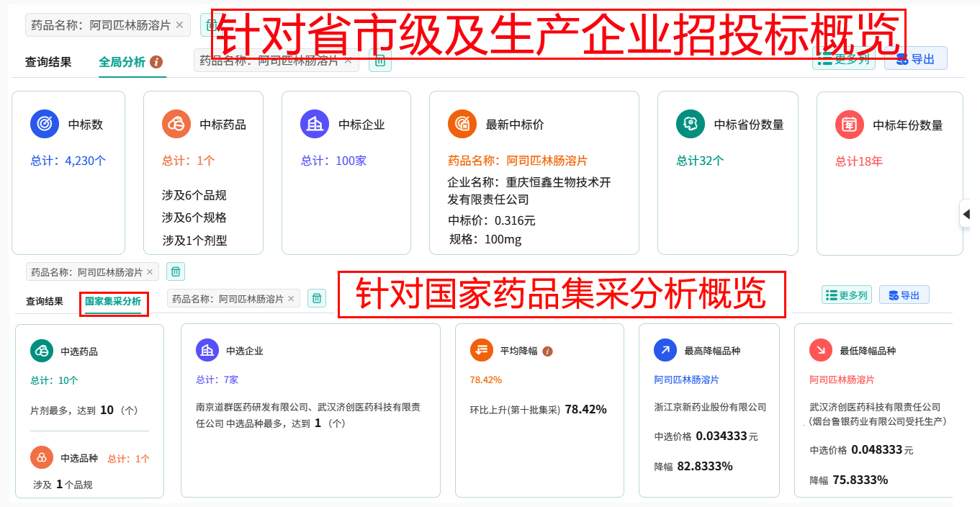The height and width of the screenshot is (507, 980).
Task: Click the 中标企业 building icon
Action: (315, 124)
